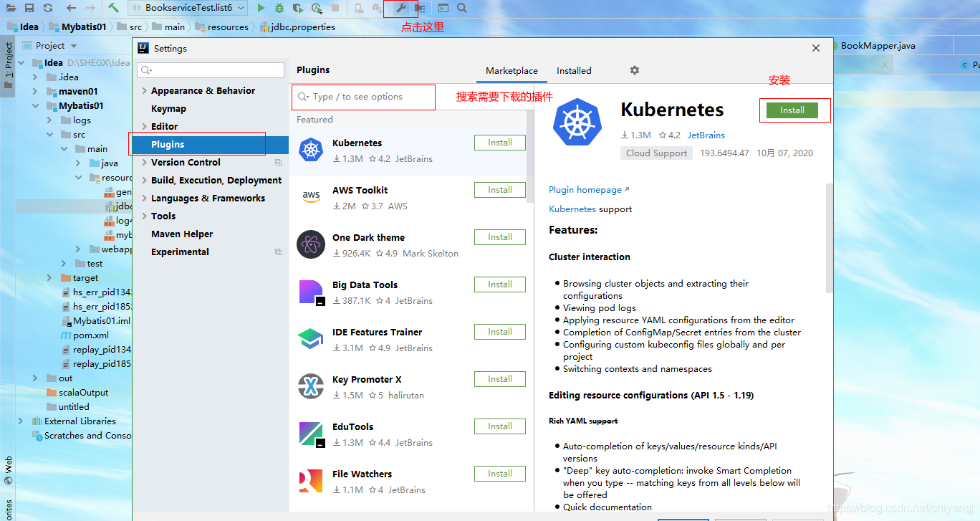Screen dimensions: 980x521
Task: Switch to the Installed plugins tab
Action: click(x=574, y=71)
